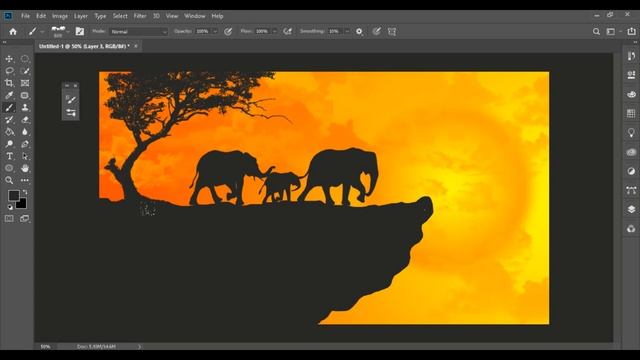This screenshot has width=640, height=360.
Task: Toggle the Brush Settings panel button
Action: pyautogui.click(x=80, y=31)
